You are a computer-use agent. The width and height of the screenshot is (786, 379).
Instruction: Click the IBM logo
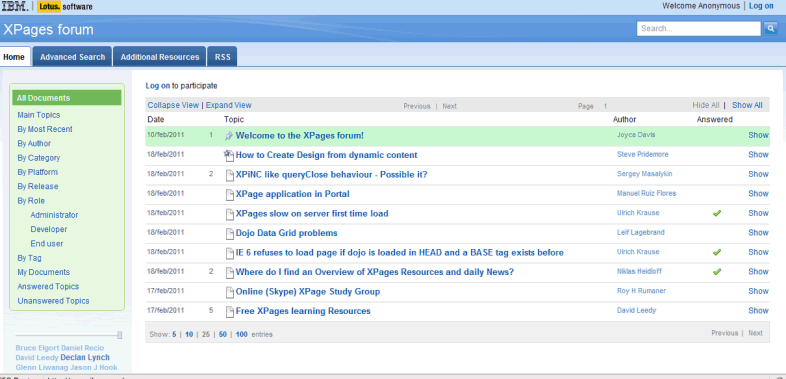(x=15, y=6)
